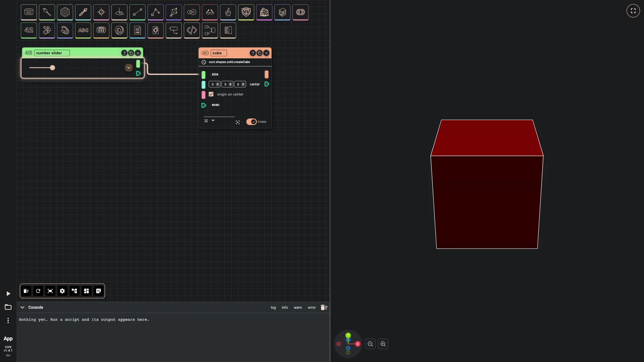Click the number slider handle
This screenshot has width=644, height=362.
(52, 68)
